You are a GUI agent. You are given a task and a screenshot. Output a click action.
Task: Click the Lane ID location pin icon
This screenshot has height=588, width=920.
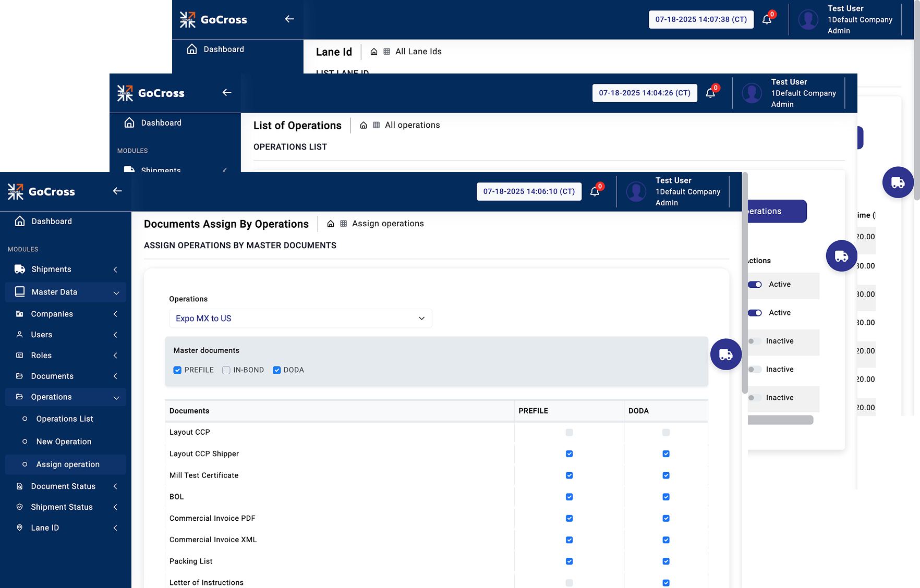(x=20, y=528)
